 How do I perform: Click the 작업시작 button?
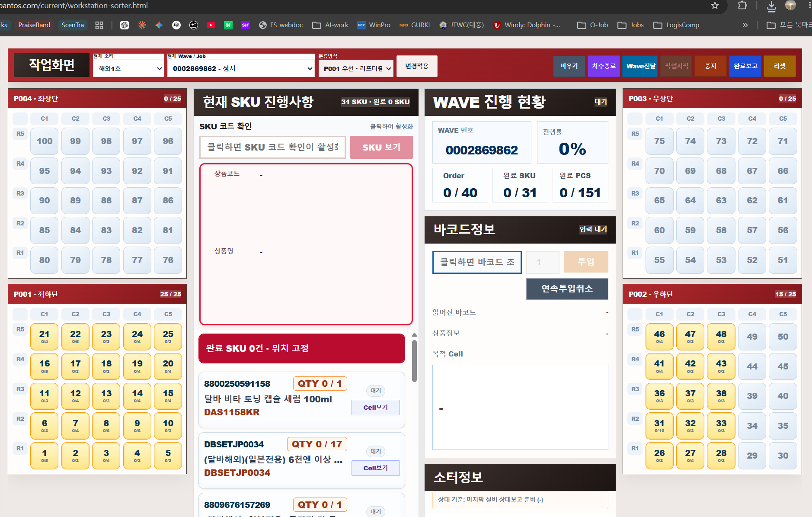677,66
